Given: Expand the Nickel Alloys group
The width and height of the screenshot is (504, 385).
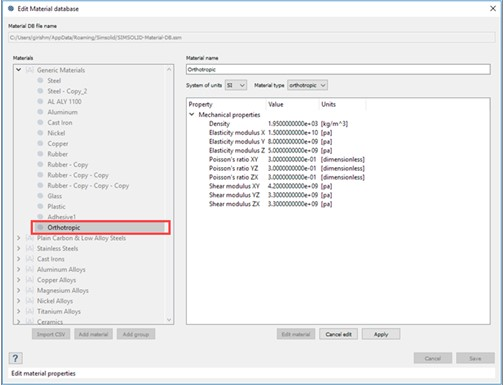Looking at the screenshot, I should click(x=19, y=301).
